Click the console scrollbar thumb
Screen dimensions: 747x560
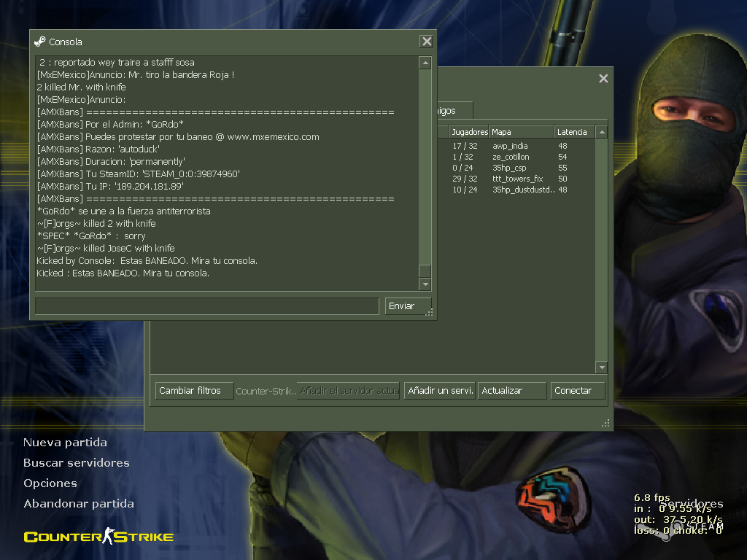[425, 271]
